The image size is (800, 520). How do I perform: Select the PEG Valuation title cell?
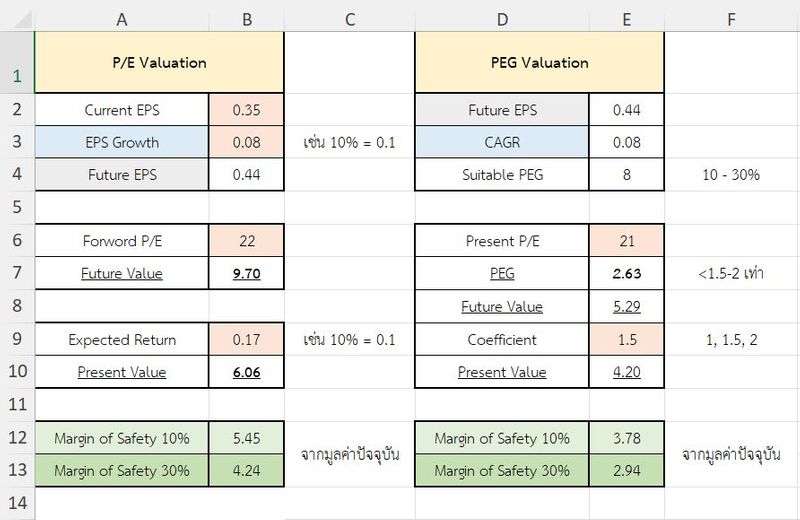point(540,62)
